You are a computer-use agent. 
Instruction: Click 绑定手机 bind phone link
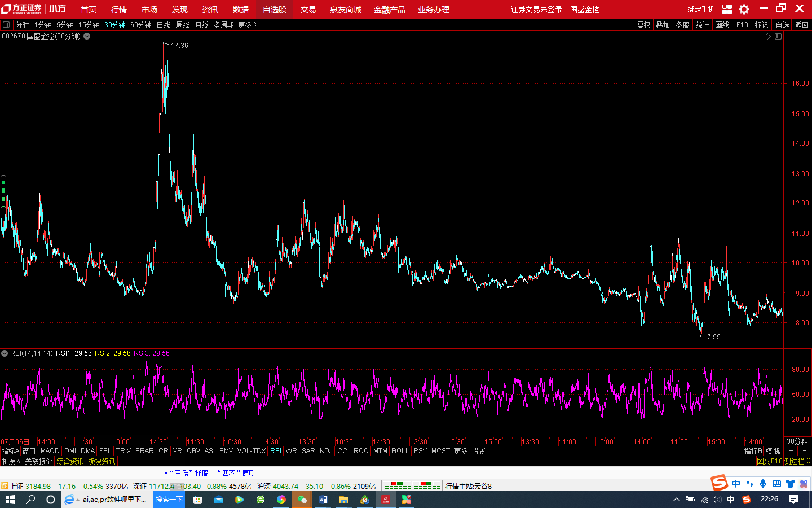[701, 9]
